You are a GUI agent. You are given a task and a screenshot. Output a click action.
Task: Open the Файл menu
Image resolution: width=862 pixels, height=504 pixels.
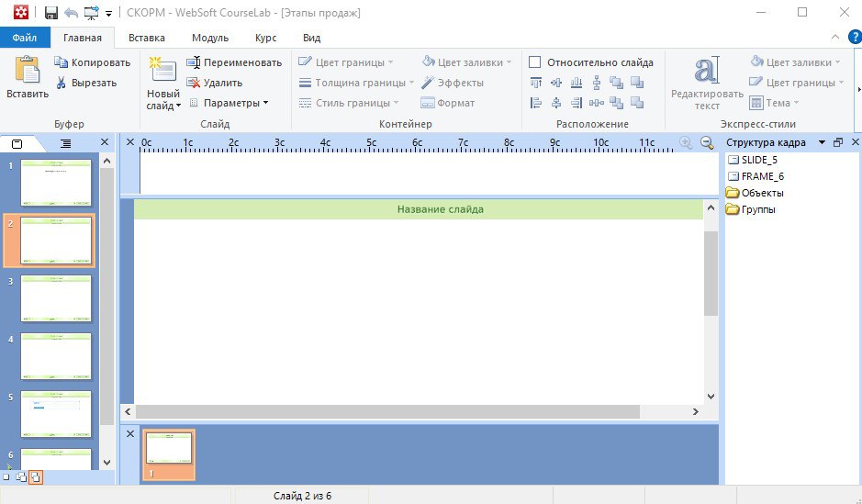25,38
